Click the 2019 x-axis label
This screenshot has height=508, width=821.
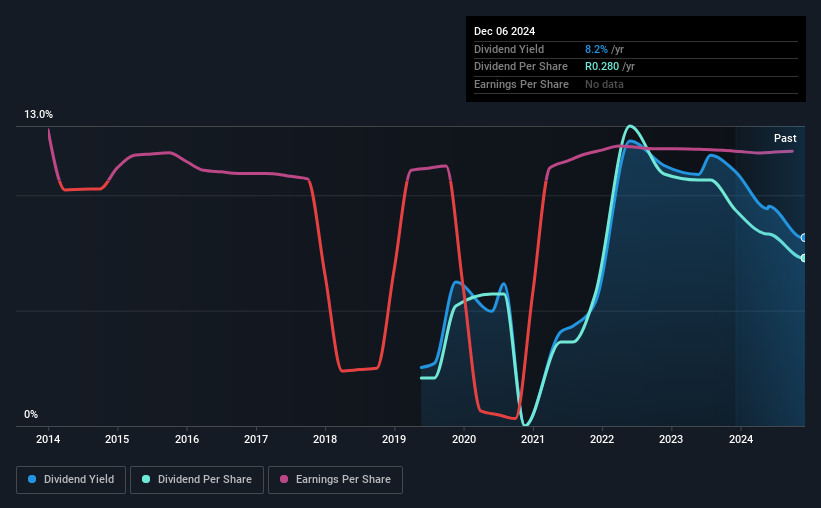click(x=394, y=439)
